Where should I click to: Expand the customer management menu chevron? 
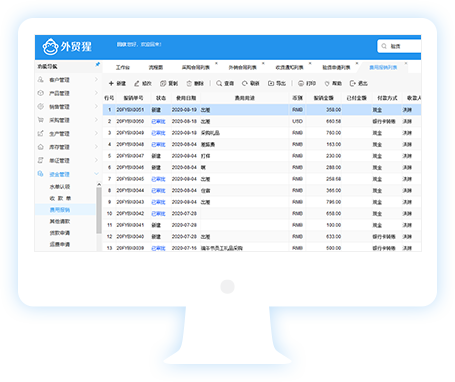click(x=96, y=79)
